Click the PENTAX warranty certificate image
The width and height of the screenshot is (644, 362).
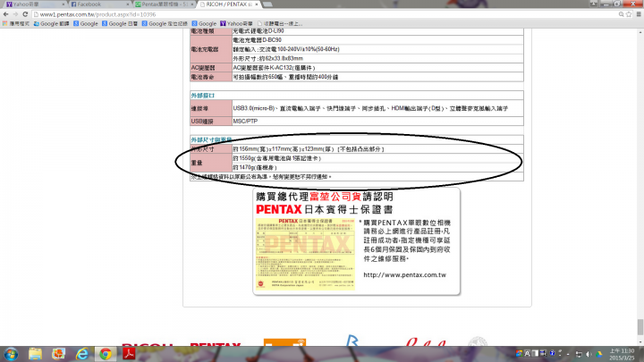(x=305, y=254)
